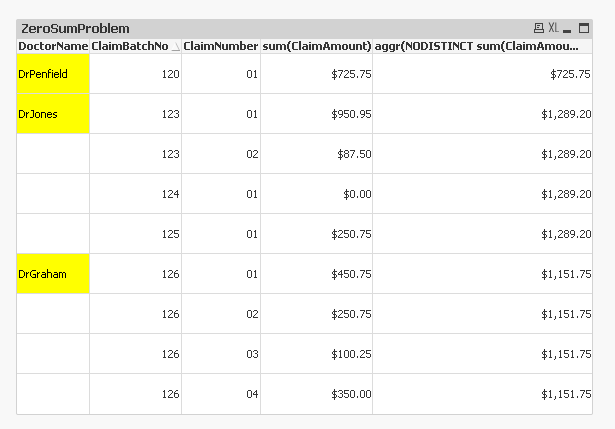Click the sum(ClaimAmount) column header
Image resolution: width=615 pixels, height=429 pixels.
pos(316,46)
